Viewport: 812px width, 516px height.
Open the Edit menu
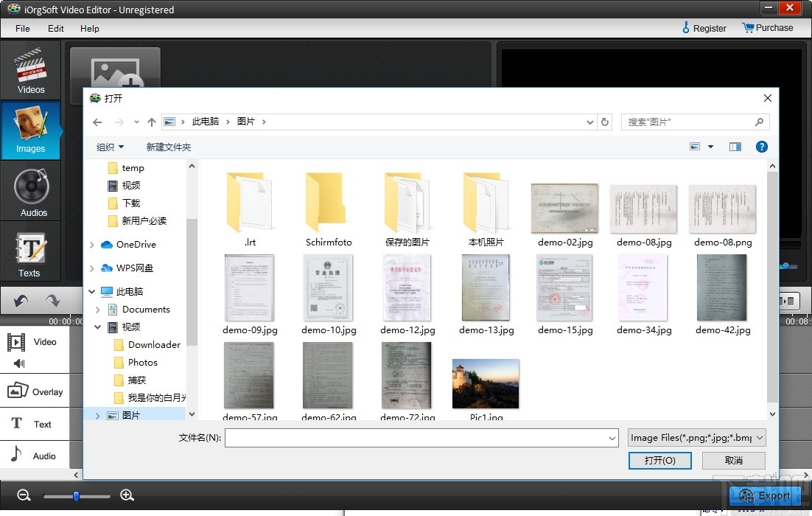55,29
